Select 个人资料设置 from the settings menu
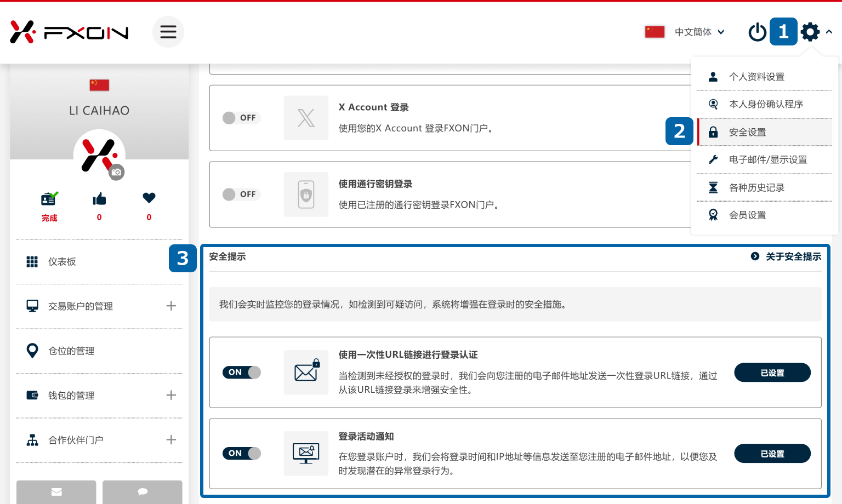The width and height of the screenshot is (842, 504). tap(758, 76)
